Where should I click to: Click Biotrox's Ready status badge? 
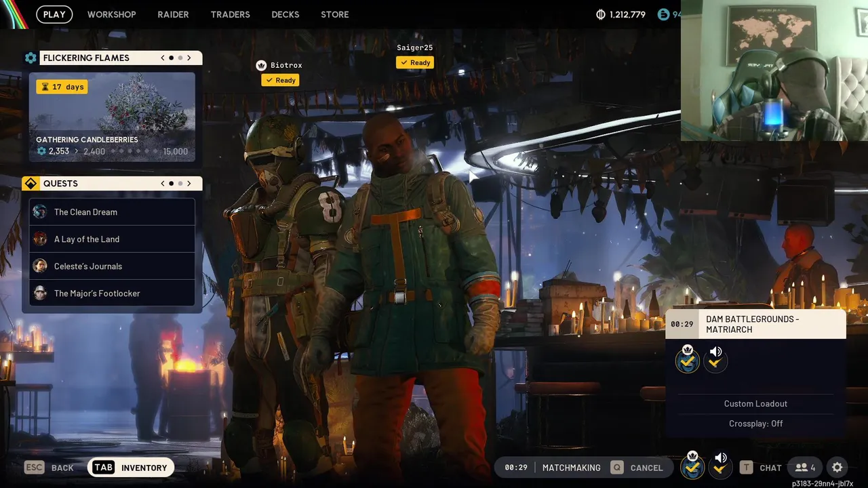[281, 80]
